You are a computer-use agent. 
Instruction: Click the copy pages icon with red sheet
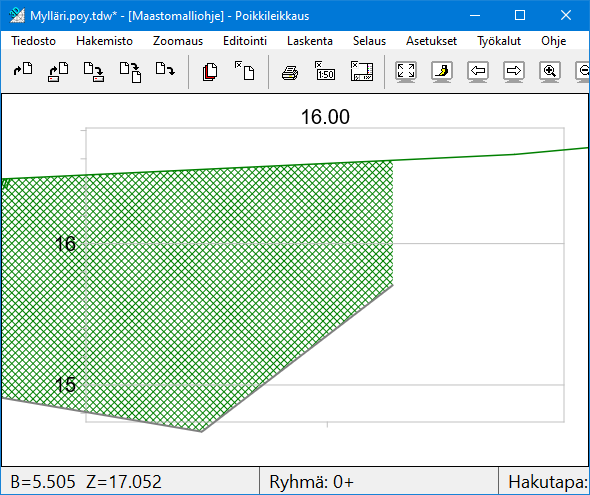click(210, 71)
